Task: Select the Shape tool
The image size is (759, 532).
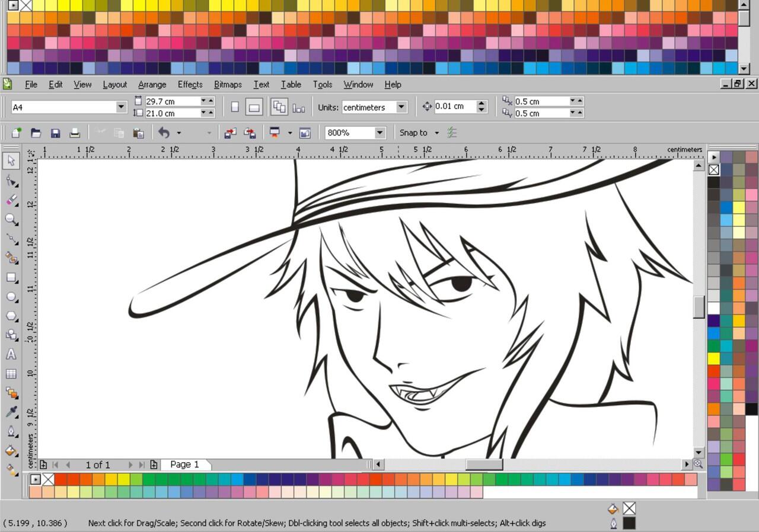Action: [11, 181]
